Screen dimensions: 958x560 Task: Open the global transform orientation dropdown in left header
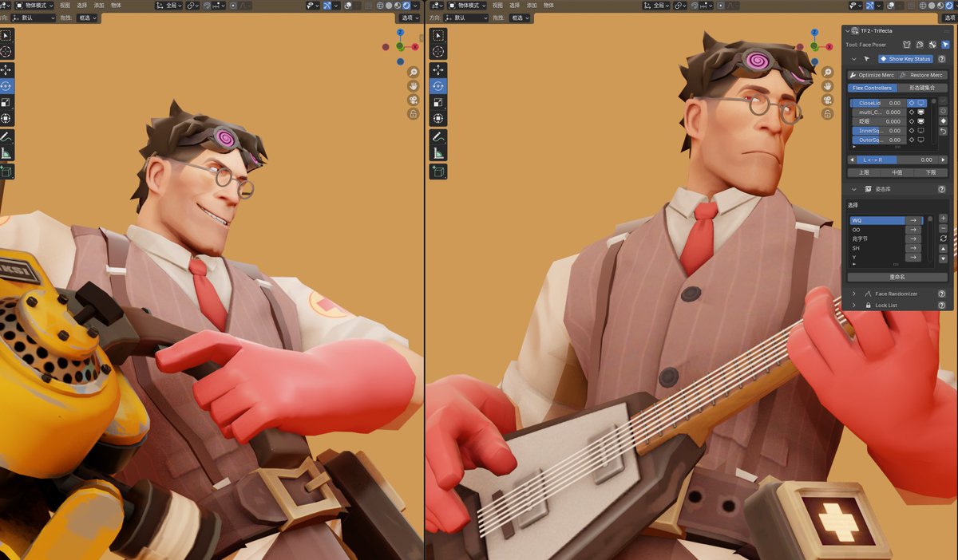(168, 5)
